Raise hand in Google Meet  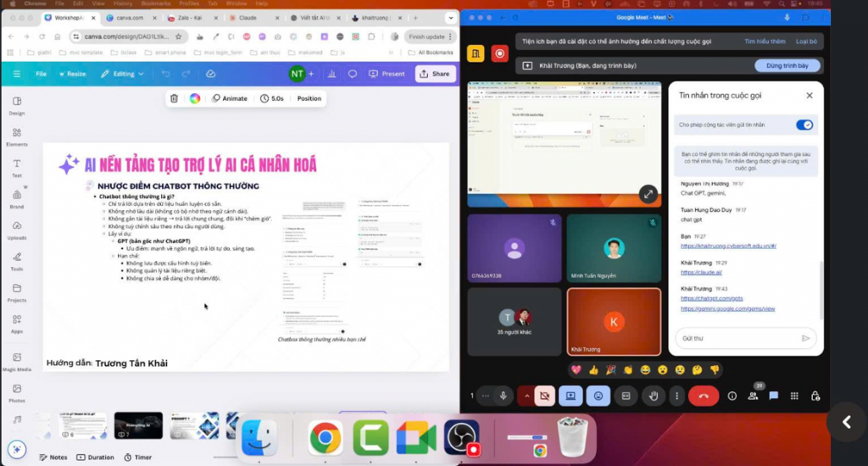point(653,396)
